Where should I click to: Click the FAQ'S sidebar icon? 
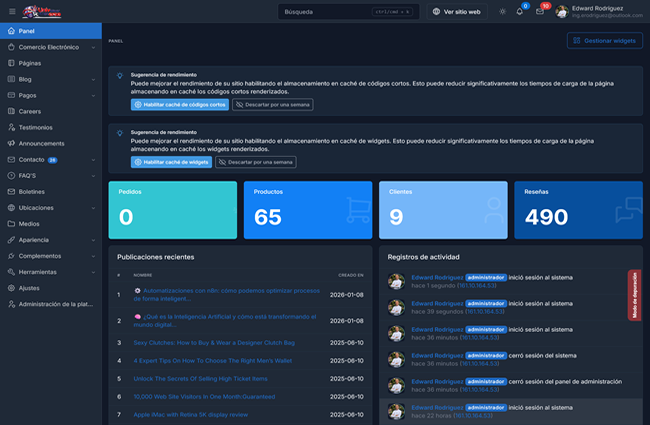tap(11, 176)
